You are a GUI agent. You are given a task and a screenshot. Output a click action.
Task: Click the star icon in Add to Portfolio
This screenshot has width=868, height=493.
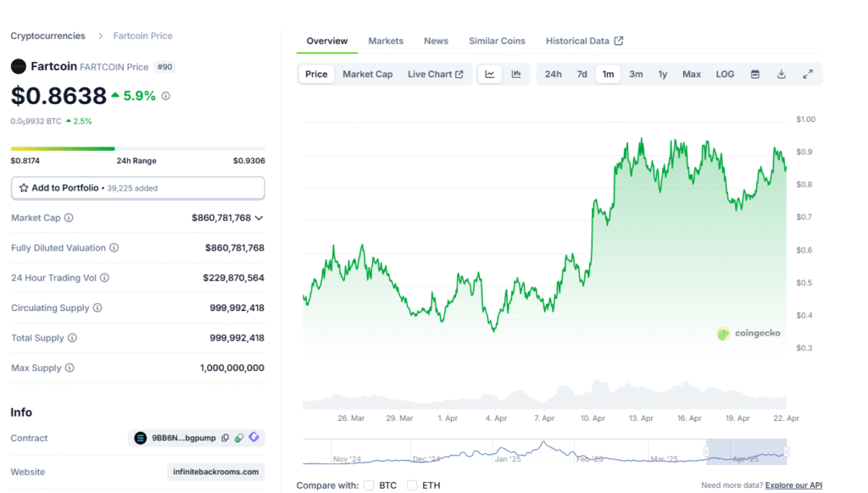(24, 188)
